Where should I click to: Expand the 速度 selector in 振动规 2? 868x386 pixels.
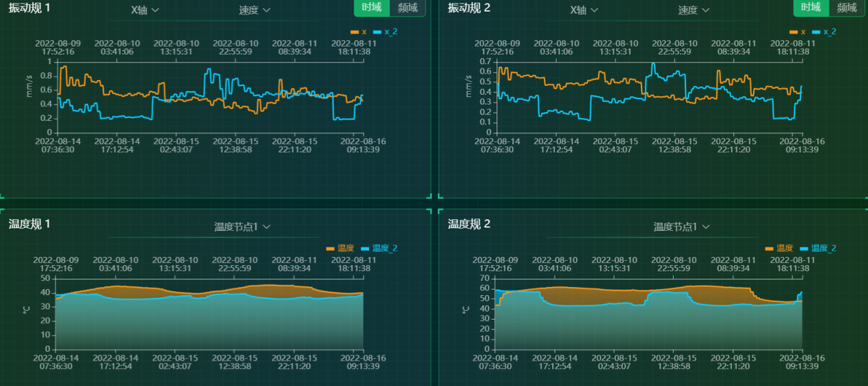pyautogui.click(x=694, y=10)
